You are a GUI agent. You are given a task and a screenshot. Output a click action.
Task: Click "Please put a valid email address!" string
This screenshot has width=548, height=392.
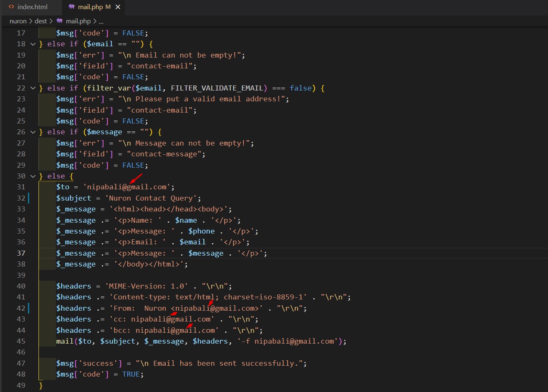pos(202,99)
